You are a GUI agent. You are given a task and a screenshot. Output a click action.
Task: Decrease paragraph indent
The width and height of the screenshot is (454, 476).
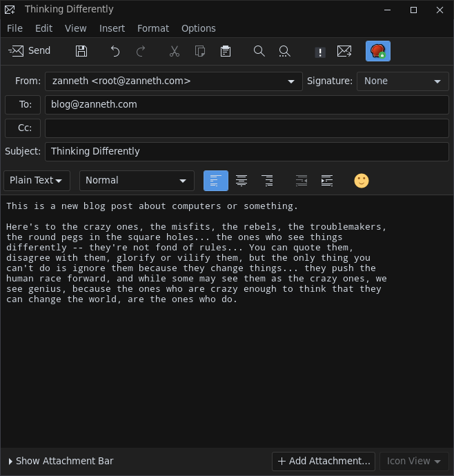[302, 181]
